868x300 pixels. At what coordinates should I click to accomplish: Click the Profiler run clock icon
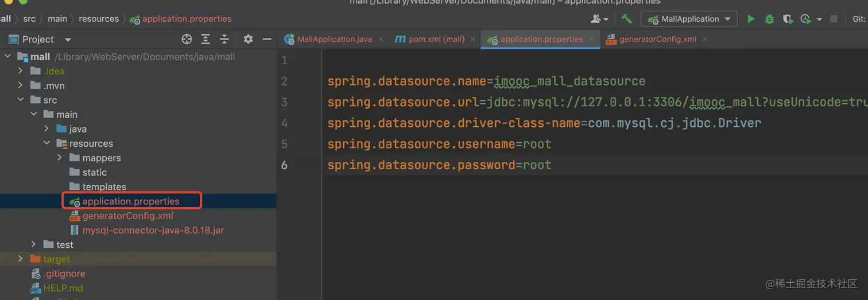point(805,19)
